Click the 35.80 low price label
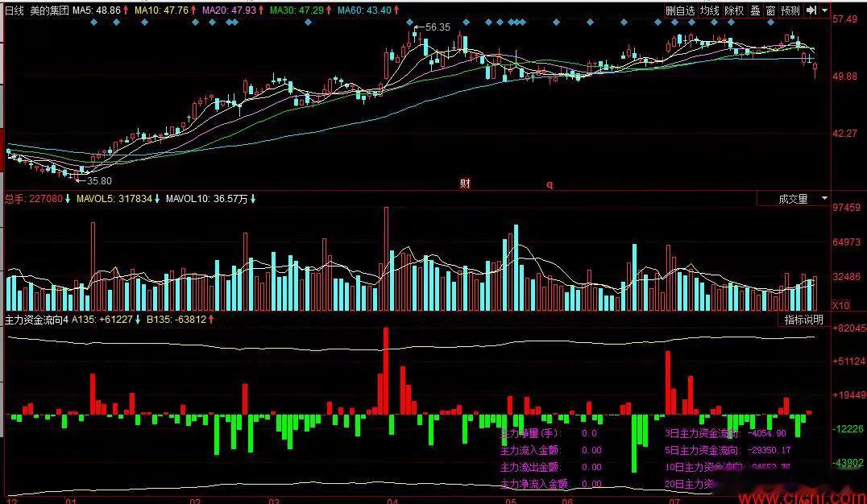Screen dimensions: 867x504 (100, 180)
